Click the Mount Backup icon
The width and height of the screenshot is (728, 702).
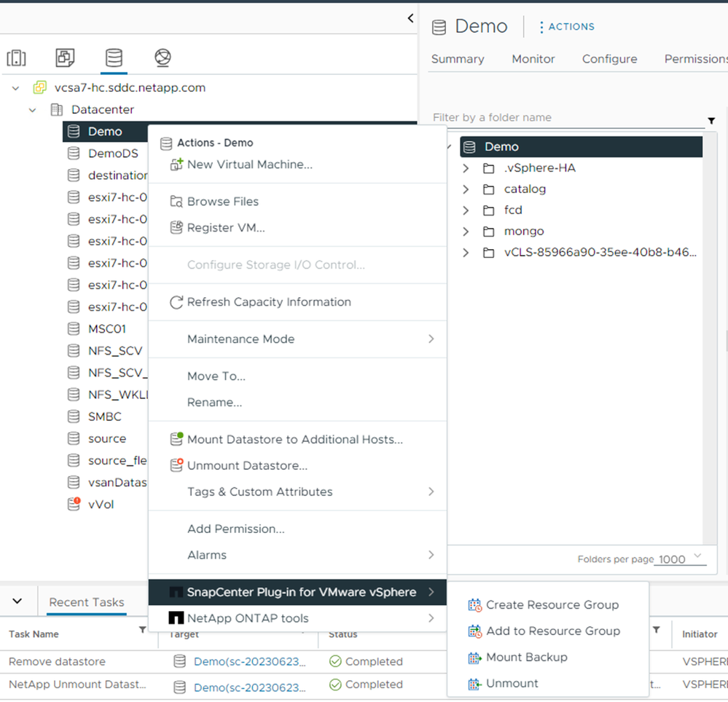[475, 658]
